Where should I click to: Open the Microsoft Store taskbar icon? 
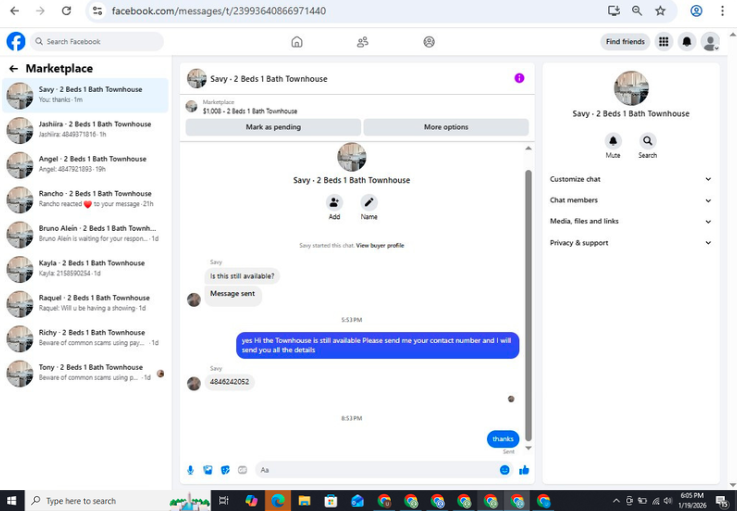[x=331, y=501]
